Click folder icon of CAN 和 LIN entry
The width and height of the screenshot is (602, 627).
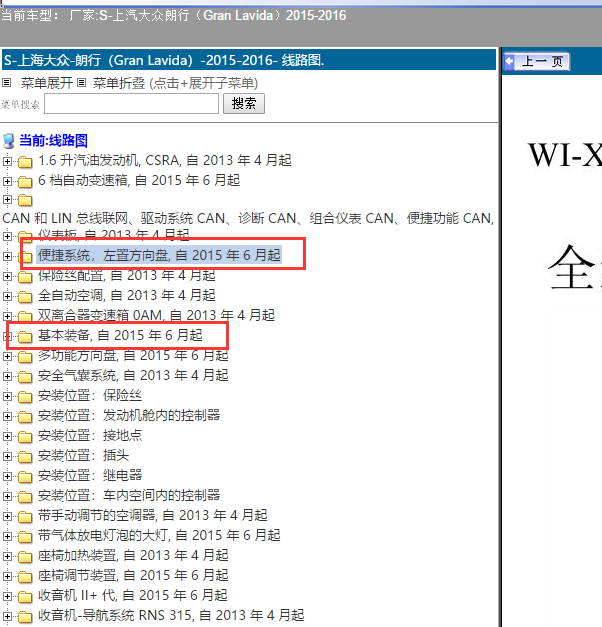click(x=25, y=200)
